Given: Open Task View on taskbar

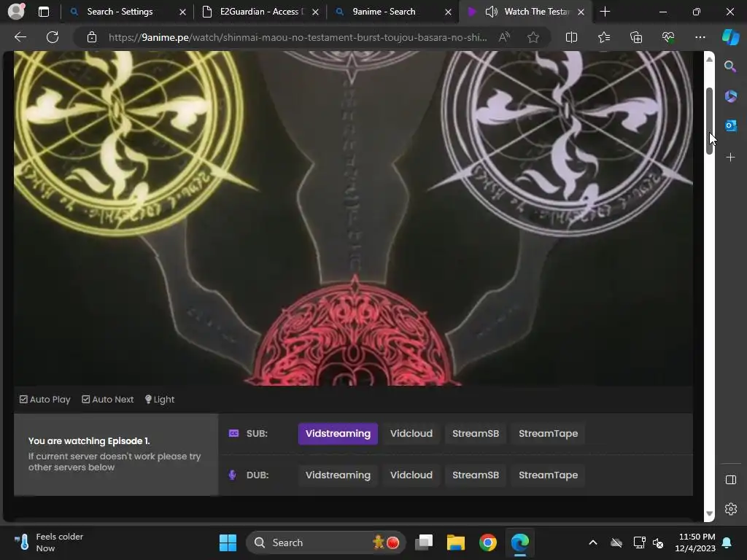Looking at the screenshot, I should click(424, 542).
